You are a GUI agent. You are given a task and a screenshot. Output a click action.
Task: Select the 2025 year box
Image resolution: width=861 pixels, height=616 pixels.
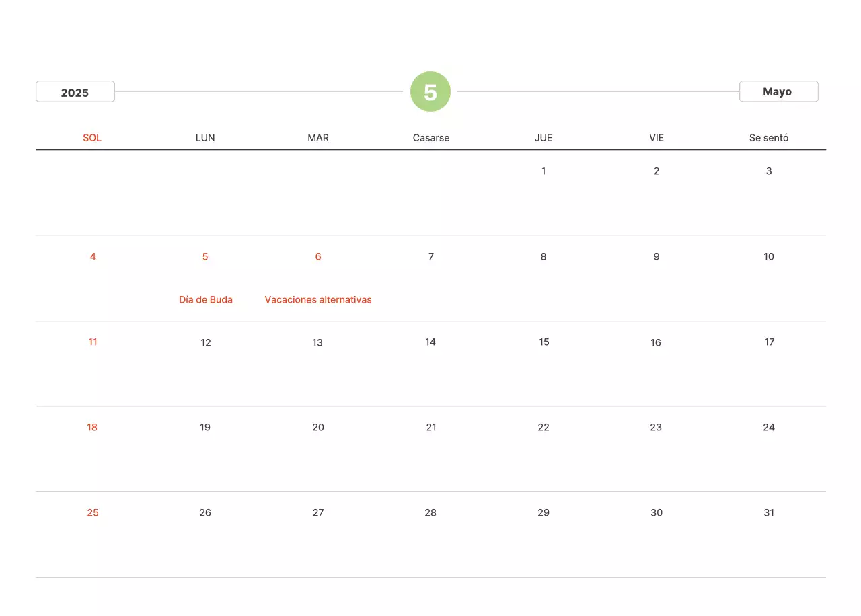pos(75,92)
